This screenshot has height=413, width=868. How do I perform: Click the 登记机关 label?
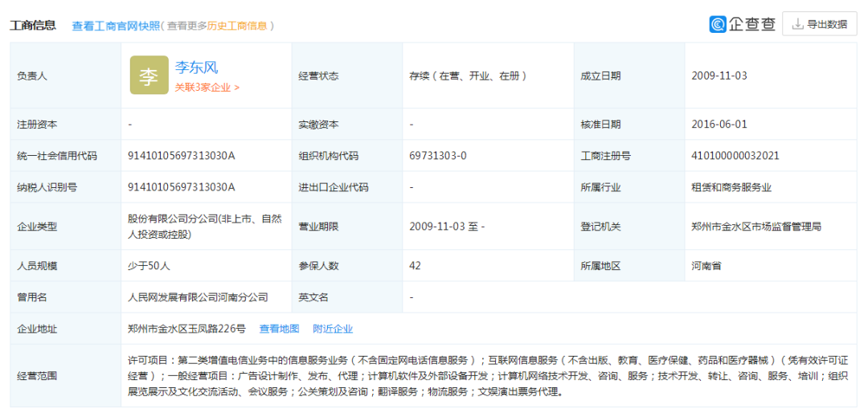600,226
